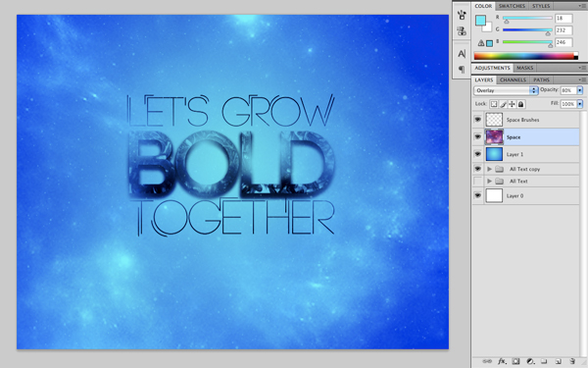Image resolution: width=588 pixels, height=368 pixels.
Task: Expand the All Text copy group
Action: click(x=489, y=170)
